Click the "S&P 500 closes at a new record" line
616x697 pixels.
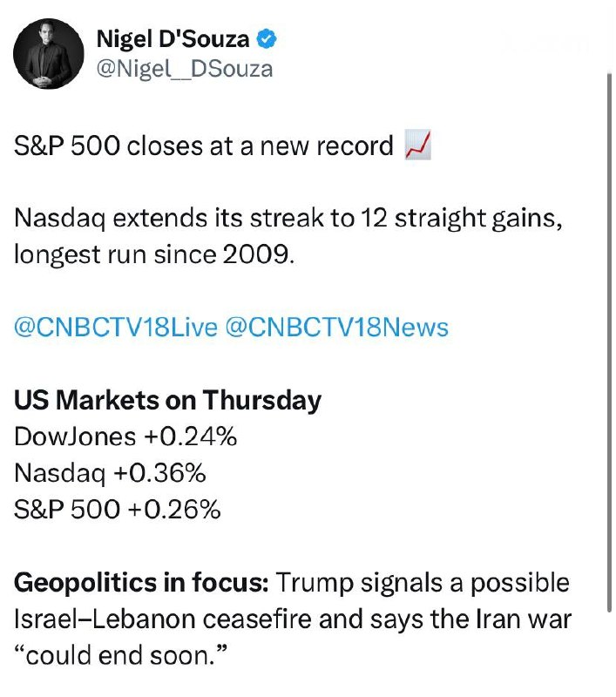click(x=204, y=146)
